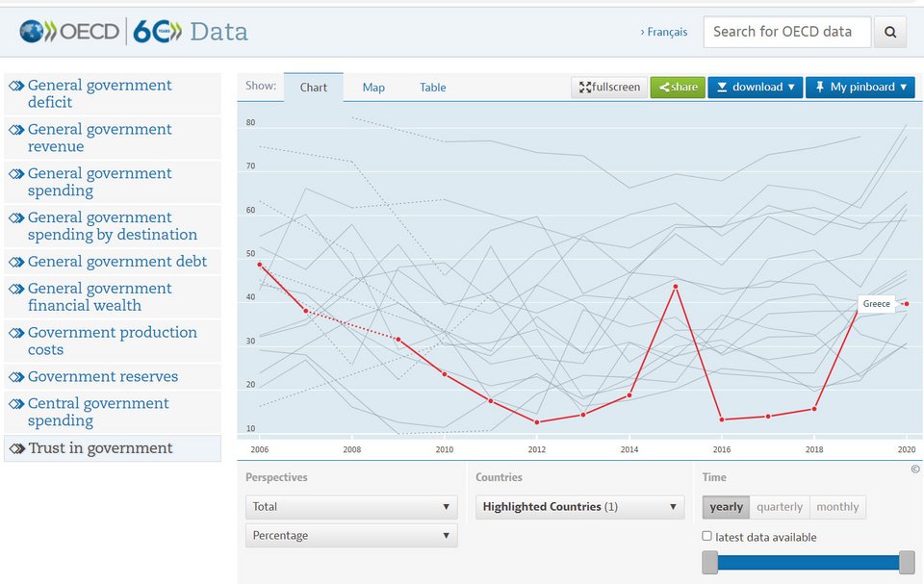The image size is (924, 584).
Task: Open chart in fullscreen mode
Action: click(609, 88)
